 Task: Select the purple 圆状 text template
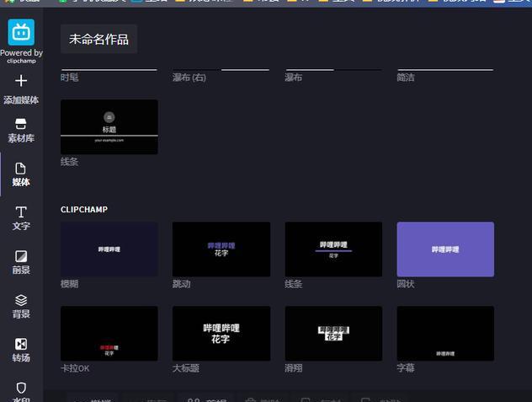click(x=445, y=249)
